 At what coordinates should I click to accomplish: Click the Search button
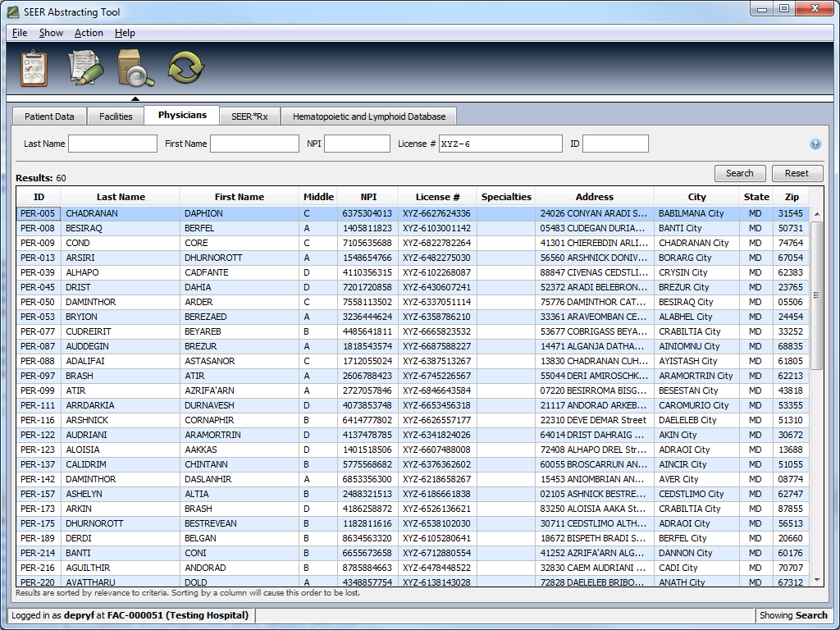click(x=740, y=173)
